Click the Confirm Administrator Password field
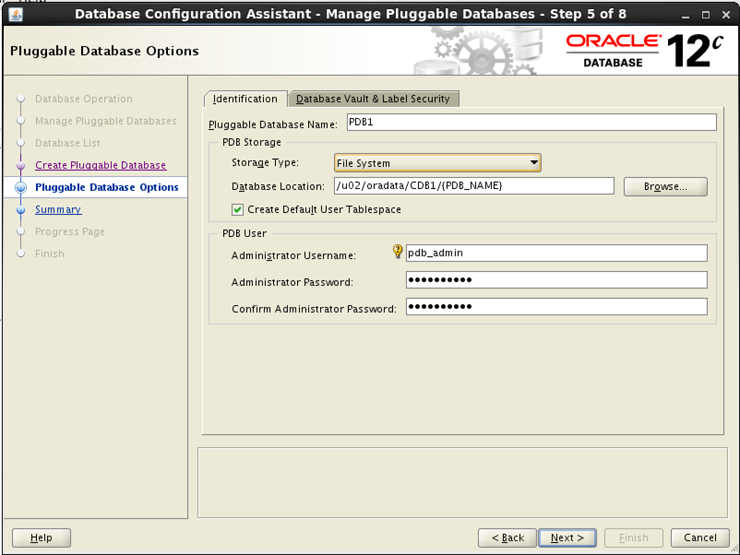This screenshot has width=740, height=555. tap(556, 307)
